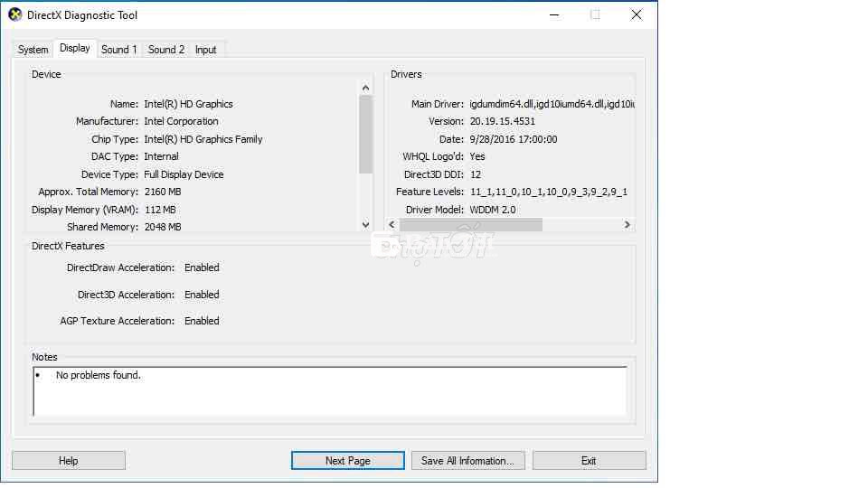
Task: Select the Feature Levels value list
Action: point(549,192)
